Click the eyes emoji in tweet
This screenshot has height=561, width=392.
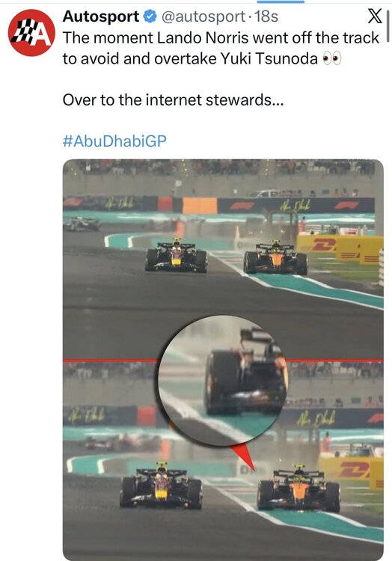[332, 58]
